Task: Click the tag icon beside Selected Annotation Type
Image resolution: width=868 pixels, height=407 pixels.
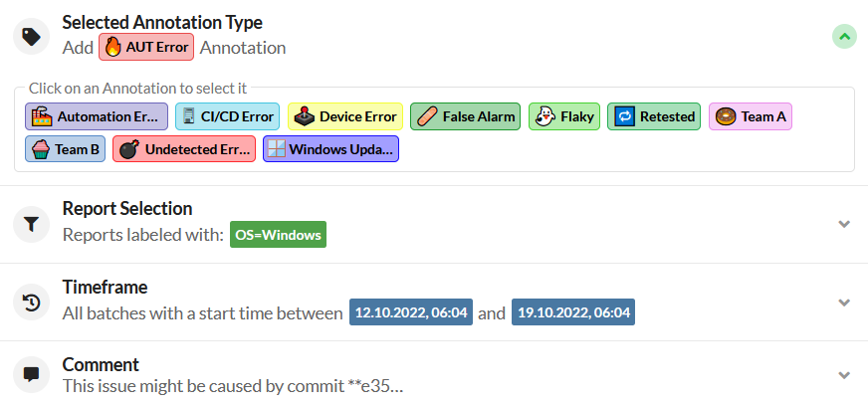Action: pyautogui.click(x=31, y=36)
